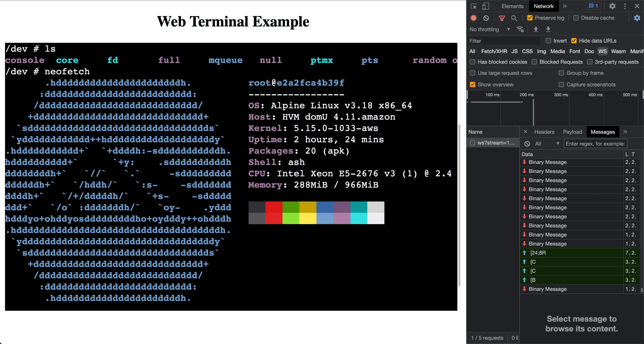Screen dimensions: 644x344
Task: Expand the hidden panels chevron next to Network
Action: tap(565, 6)
